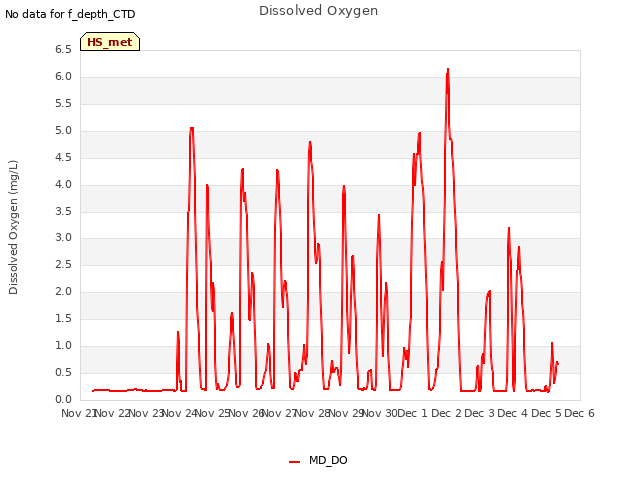The image size is (640, 480).
Task: Click the 0.5 y-axis tick label
Action: coord(63,372)
